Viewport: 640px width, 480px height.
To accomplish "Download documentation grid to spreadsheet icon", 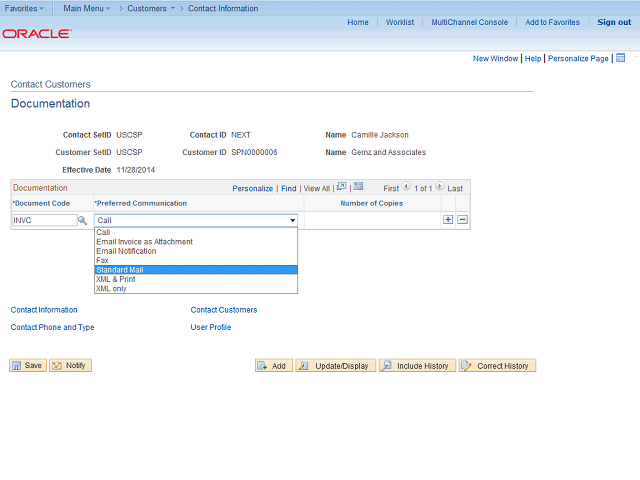I will coord(358,187).
